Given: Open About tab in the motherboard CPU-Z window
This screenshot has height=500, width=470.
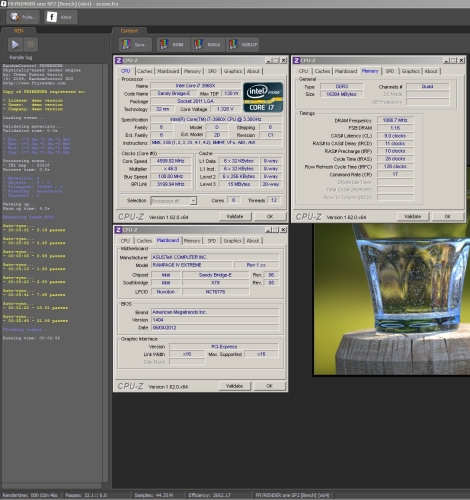Looking at the screenshot, I should [x=253, y=241].
